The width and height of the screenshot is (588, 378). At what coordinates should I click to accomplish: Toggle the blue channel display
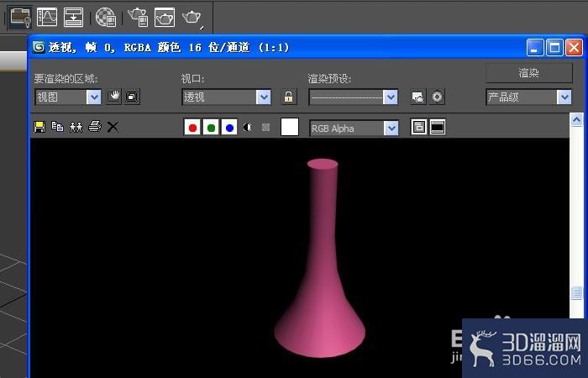(229, 128)
